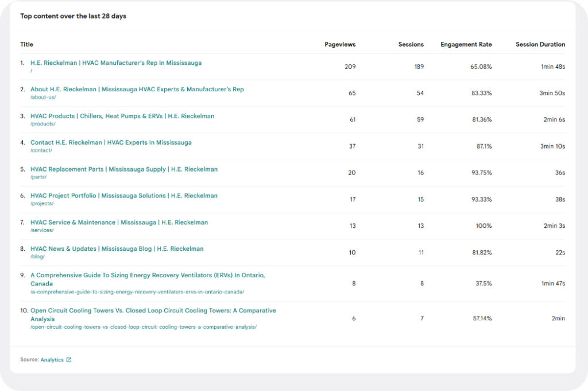Click the /about-us/ URL path text
This screenshot has height=391, width=588.
(x=43, y=98)
